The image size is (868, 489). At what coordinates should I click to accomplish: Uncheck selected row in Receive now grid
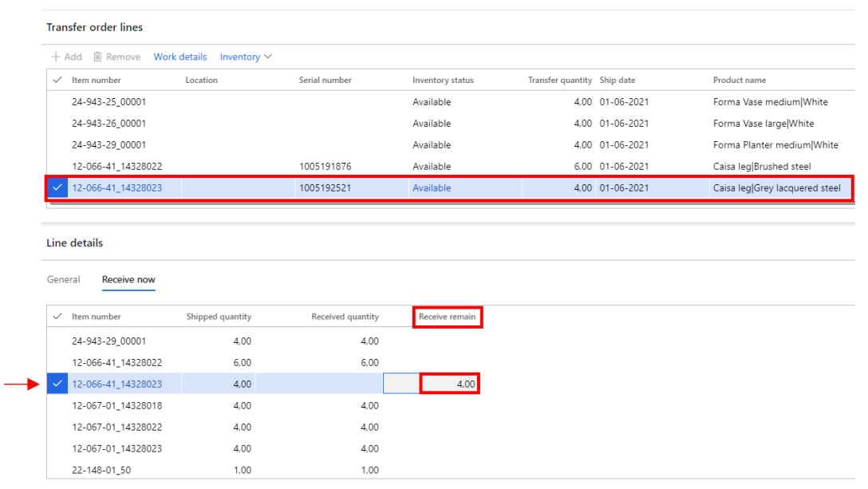(57, 384)
